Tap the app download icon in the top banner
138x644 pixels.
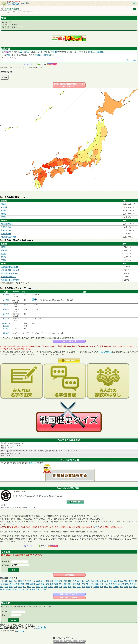[134, 3]
